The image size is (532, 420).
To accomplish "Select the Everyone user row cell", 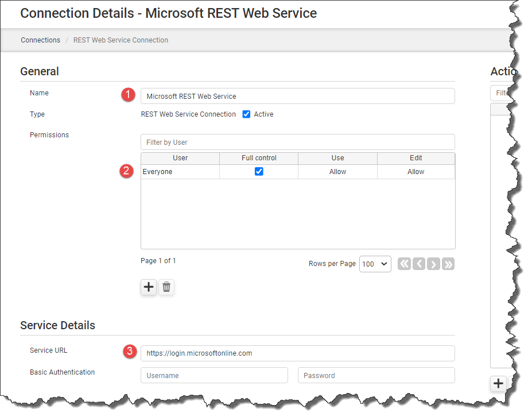I will (x=180, y=172).
